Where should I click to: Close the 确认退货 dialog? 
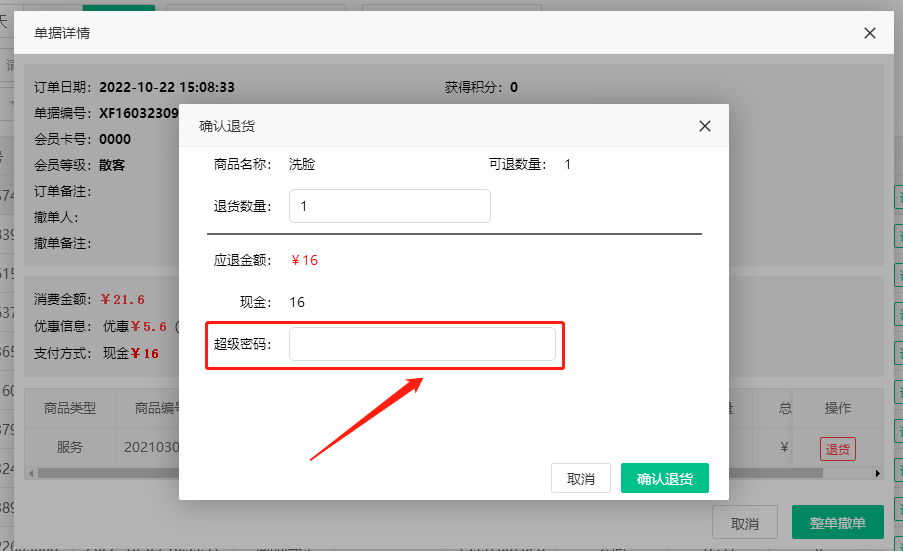point(705,126)
